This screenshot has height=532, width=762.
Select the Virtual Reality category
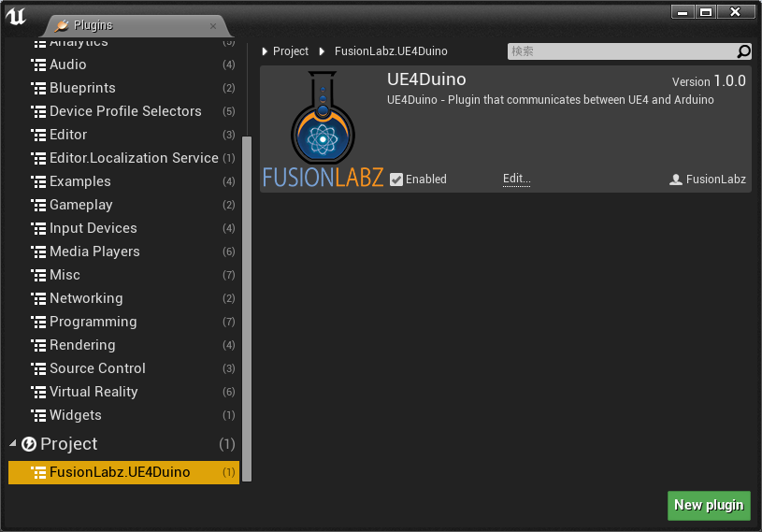(x=123, y=391)
